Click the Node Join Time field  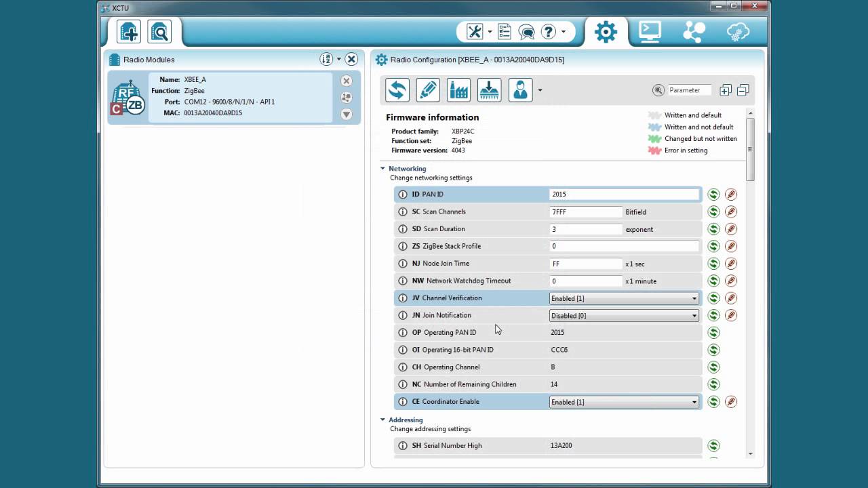[586, 264]
